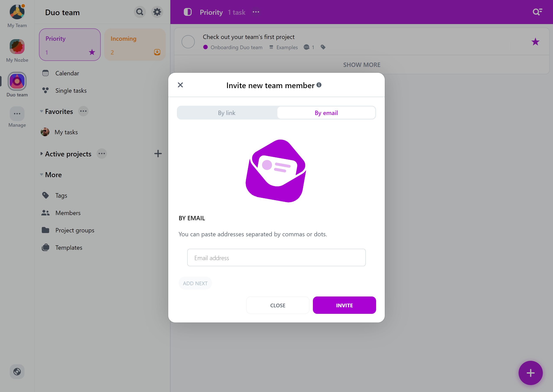Click the CLOSE button
553x392 pixels.
pos(278,305)
